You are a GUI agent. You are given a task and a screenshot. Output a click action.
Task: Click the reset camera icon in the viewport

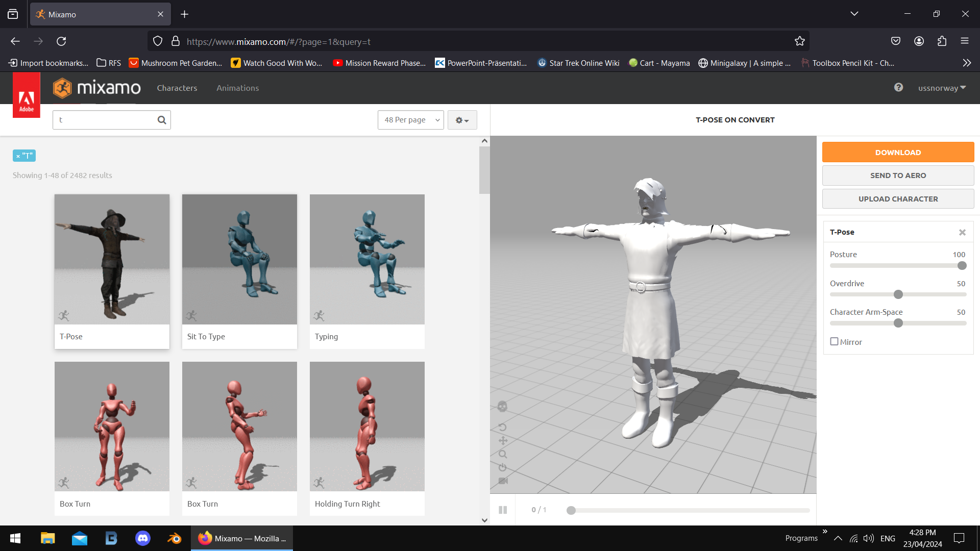[x=503, y=467]
